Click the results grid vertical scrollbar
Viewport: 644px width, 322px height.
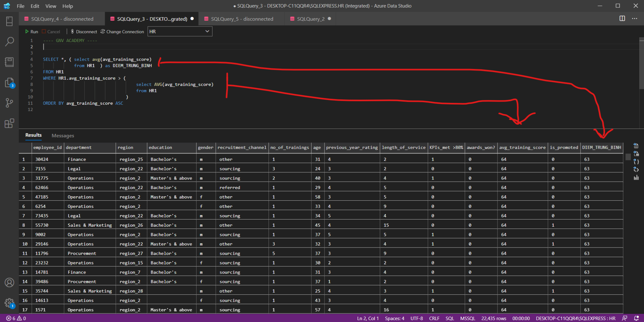click(x=628, y=157)
